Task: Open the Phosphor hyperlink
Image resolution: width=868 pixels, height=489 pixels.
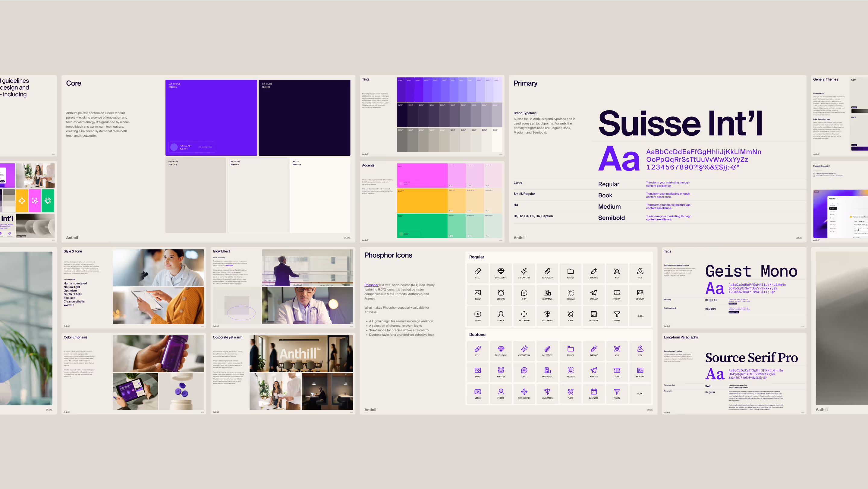Action: [x=371, y=285]
